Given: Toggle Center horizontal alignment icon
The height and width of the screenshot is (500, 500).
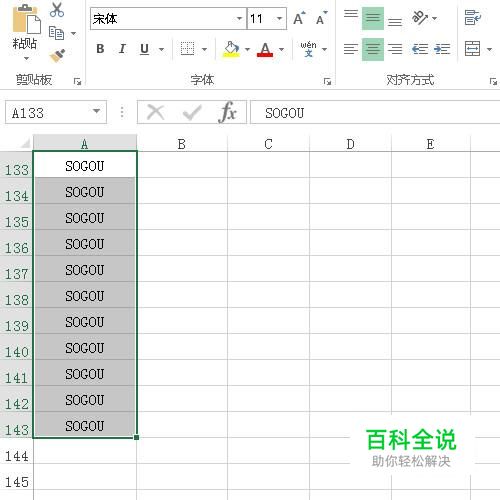Looking at the screenshot, I should tap(373, 49).
